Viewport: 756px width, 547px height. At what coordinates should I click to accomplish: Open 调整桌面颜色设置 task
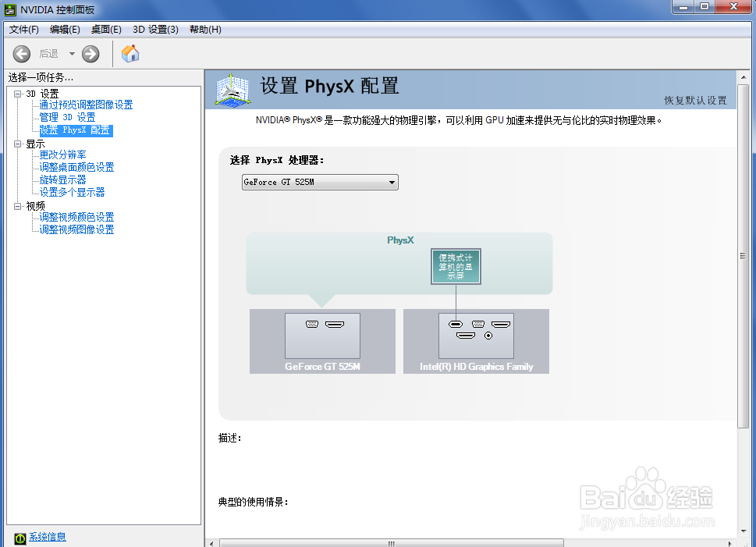(76, 168)
